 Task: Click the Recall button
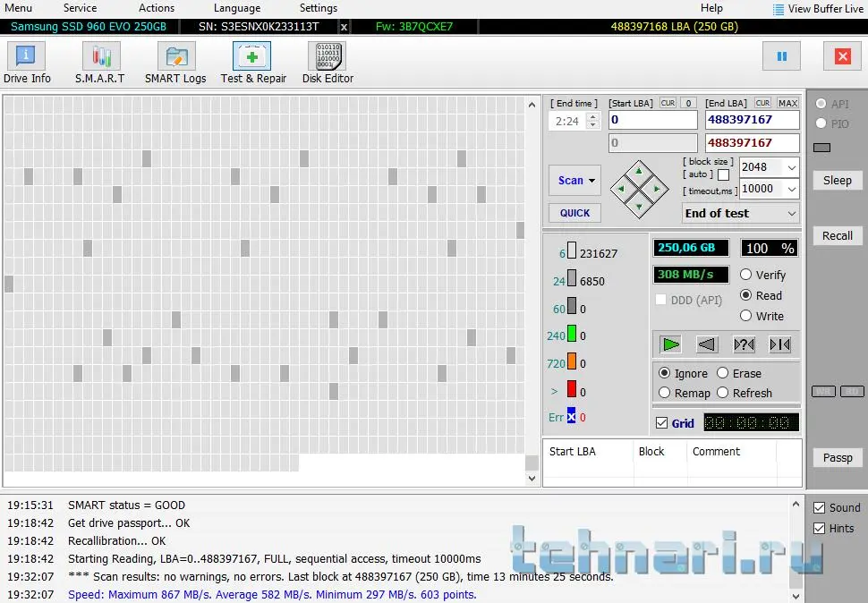pos(837,235)
